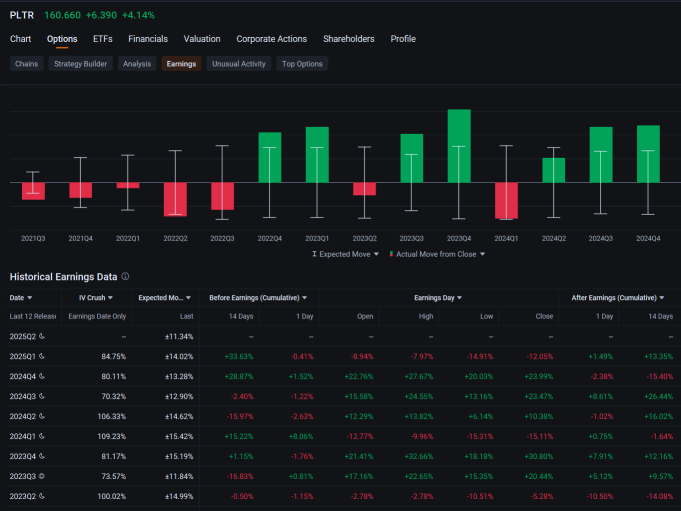Click the ±11.34% expected move cell
The width and height of the screenshot is (681, 511).
coord(179,336)
